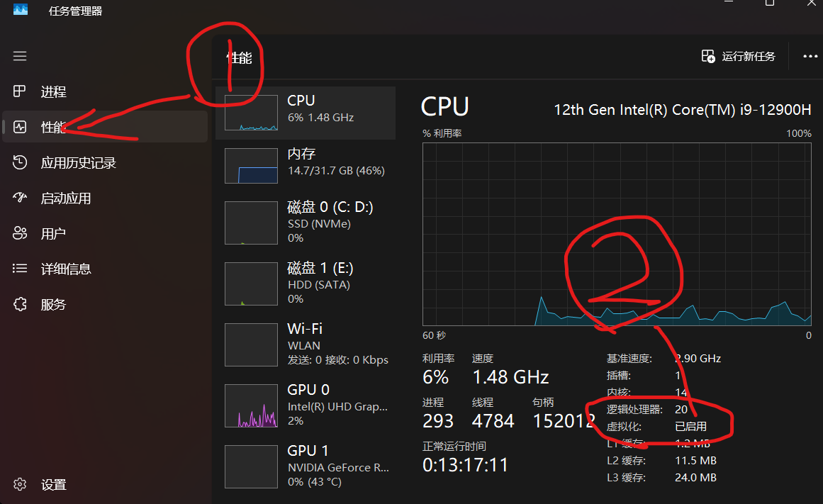Select the GPU 0 graph thumbnail
This screenshot has width=823, height=504.
[252, 406]
